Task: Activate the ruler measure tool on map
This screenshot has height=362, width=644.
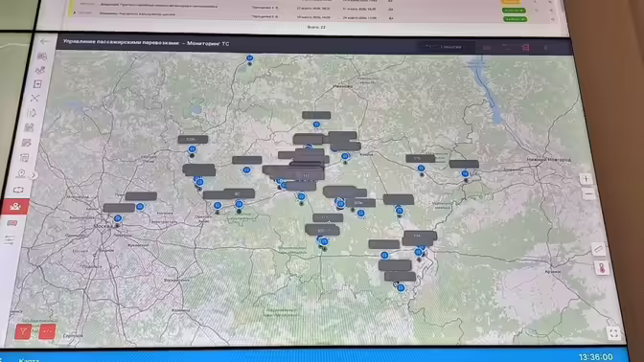Action: [x=598, y=249]
